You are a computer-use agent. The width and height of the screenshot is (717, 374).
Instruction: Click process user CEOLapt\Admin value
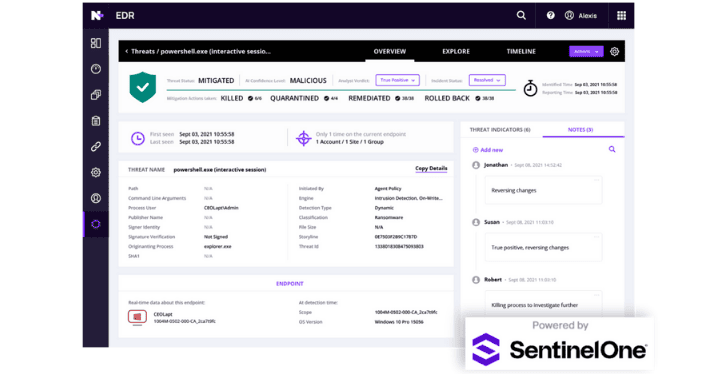click(x=221, y=208)
